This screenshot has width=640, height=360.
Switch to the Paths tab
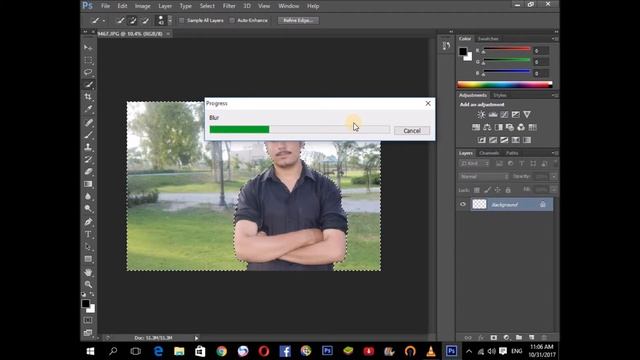tap(512, 153)
